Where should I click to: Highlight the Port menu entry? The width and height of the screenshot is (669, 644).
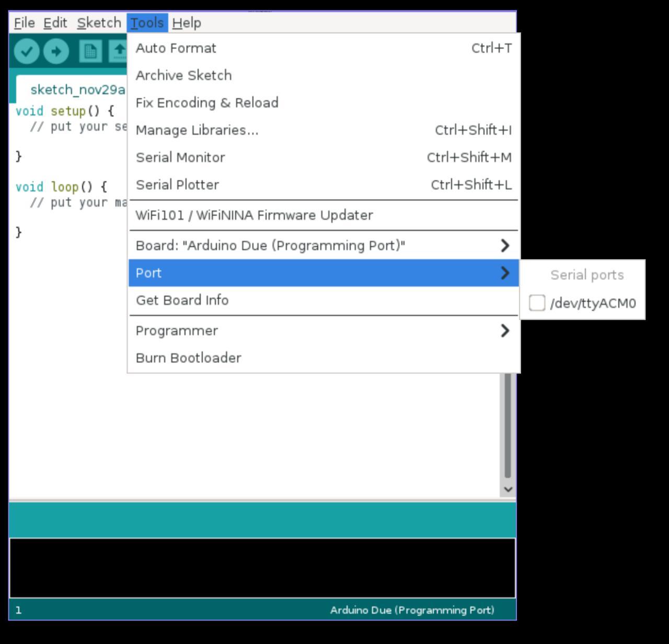pos(324,273)
